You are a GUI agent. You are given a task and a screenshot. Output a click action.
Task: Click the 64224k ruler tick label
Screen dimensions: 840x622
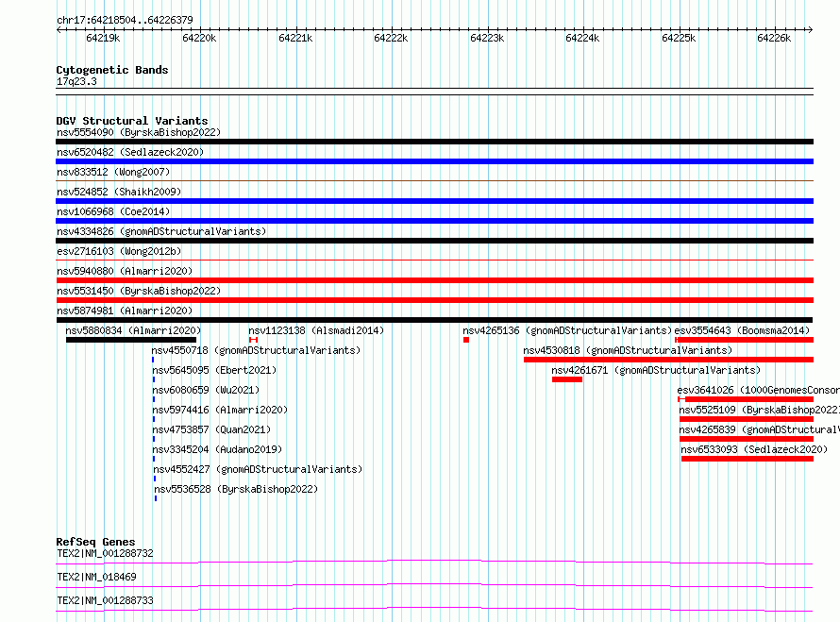coord(582,38)
